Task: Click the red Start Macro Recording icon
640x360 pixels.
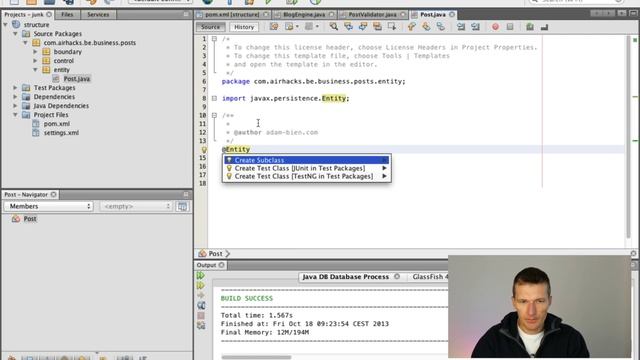Action: pos(495,27)
